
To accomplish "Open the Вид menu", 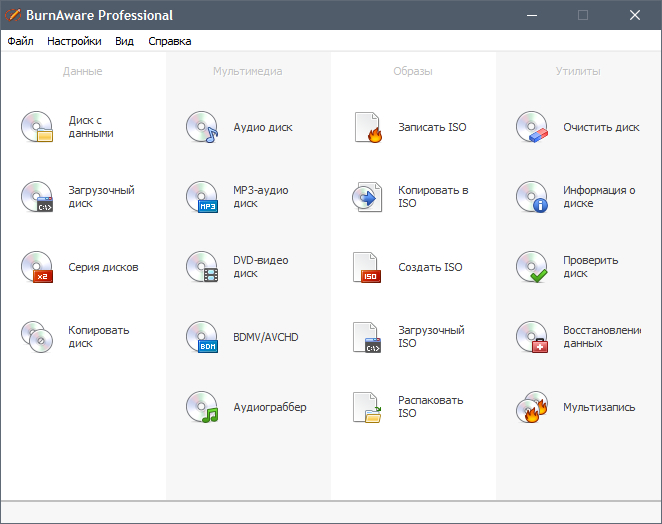I will point(125,41).
